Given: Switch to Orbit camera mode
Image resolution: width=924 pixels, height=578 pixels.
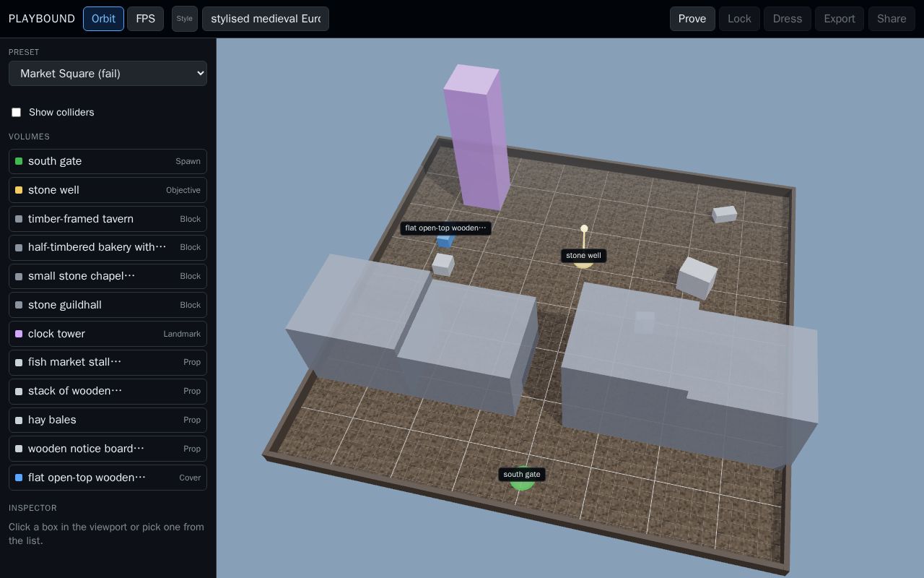Looking at the screenshot, I should tap(103, 19).
